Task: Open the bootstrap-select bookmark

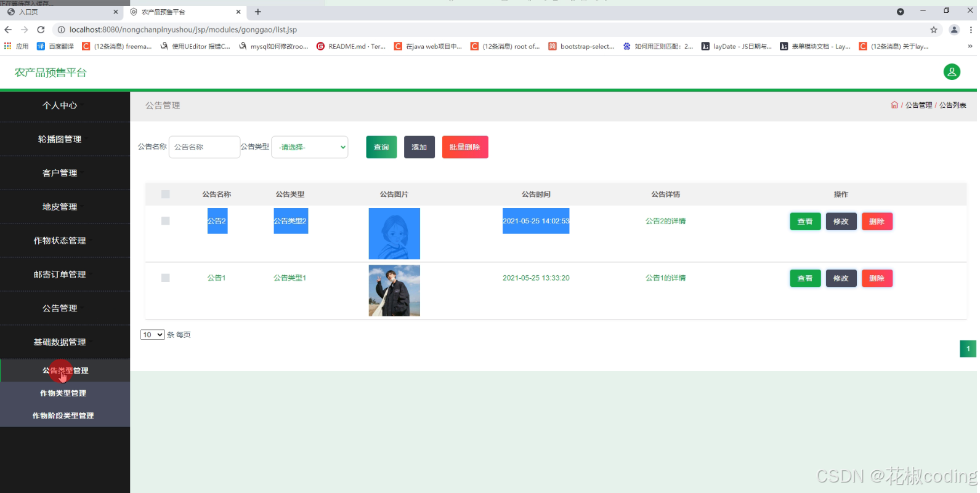Action: click(581, 46)
